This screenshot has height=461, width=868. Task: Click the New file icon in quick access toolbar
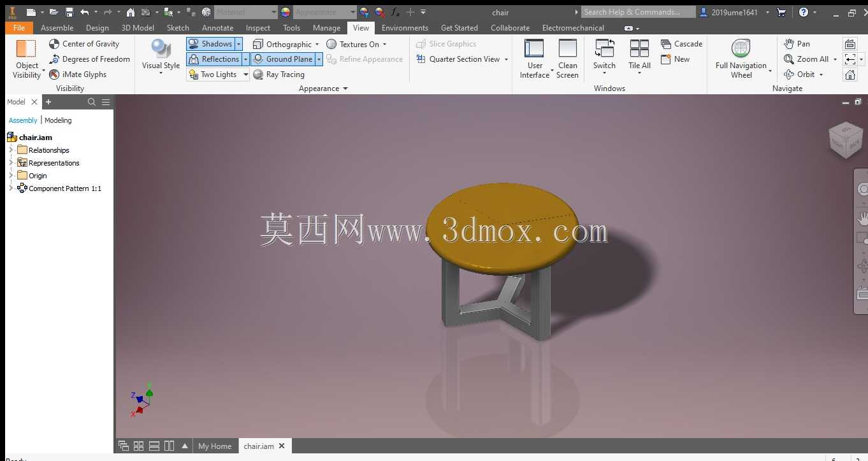31,12
